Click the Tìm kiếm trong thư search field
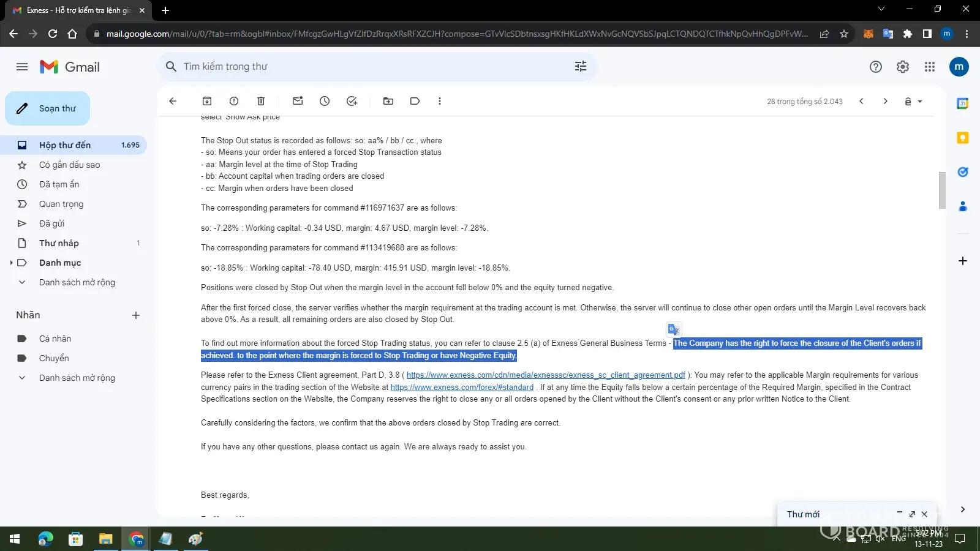The height and width of the screenshot is (551, 980). click(x=367, y=66)
